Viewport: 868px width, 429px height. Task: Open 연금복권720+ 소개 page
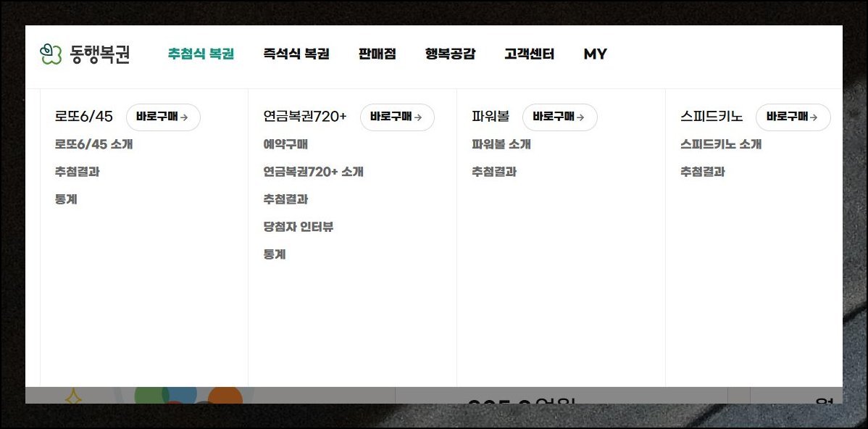pyautogui.click(x=313, y=172)
